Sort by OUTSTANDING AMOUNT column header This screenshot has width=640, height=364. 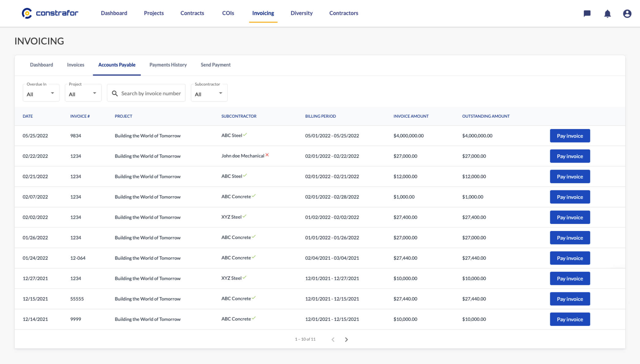click(x=486, y=116)
